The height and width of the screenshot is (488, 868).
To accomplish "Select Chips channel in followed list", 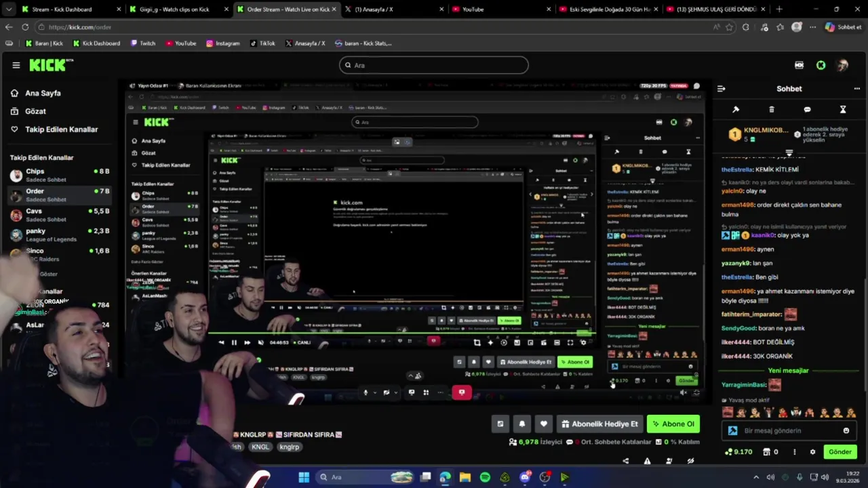I will (60, 176).
